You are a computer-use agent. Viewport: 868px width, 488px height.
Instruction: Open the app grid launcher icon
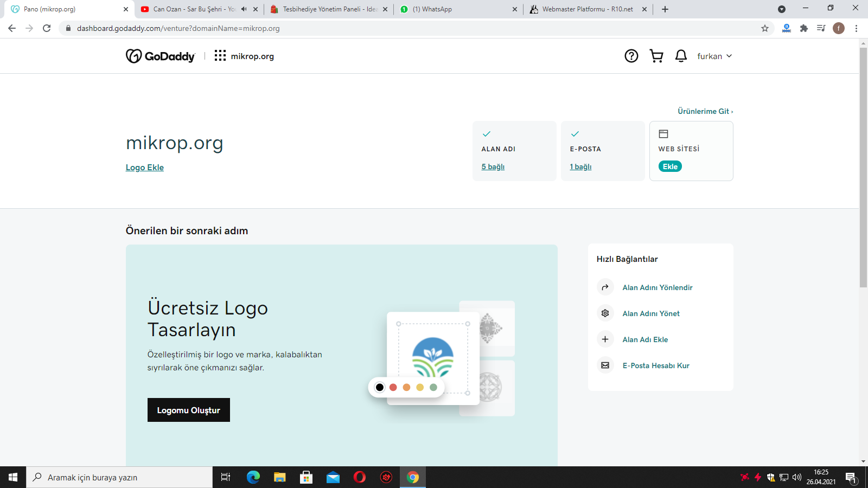(x=220, y=56)
